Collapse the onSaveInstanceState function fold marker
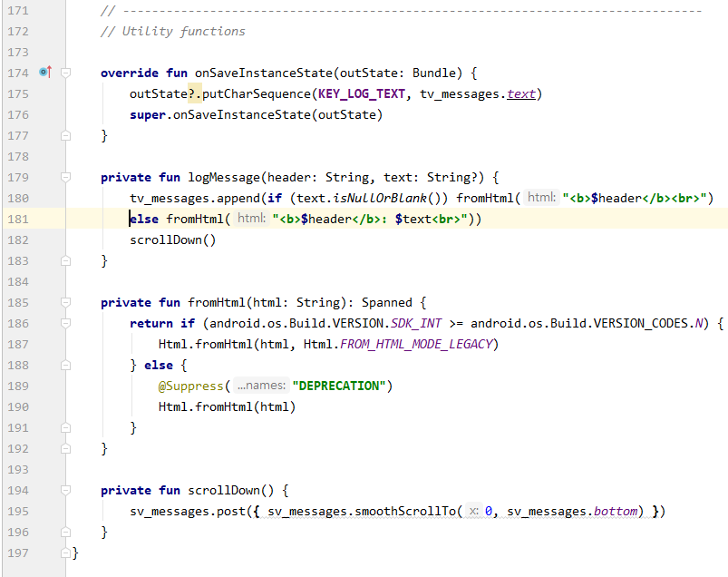This screenshot has width=728, height=577. 65,73
